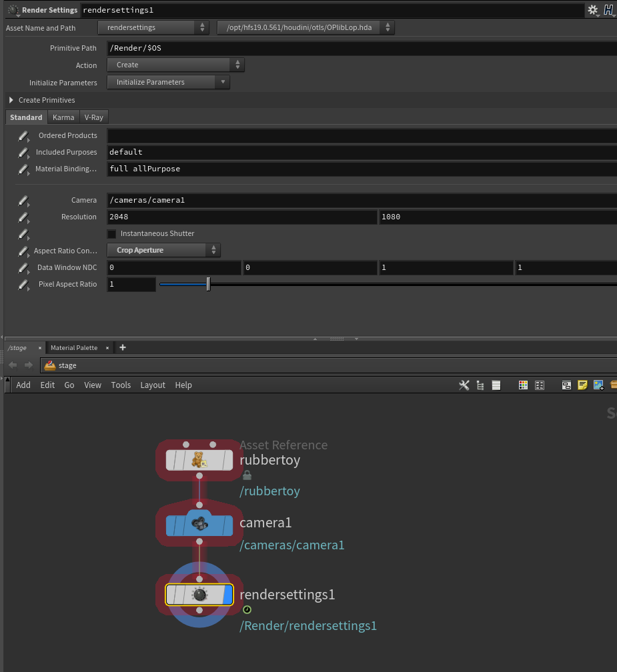This screenshot has height=672, width=617.
Task: Open the OPlibLop.hda path dropdown
Action: 305,27
